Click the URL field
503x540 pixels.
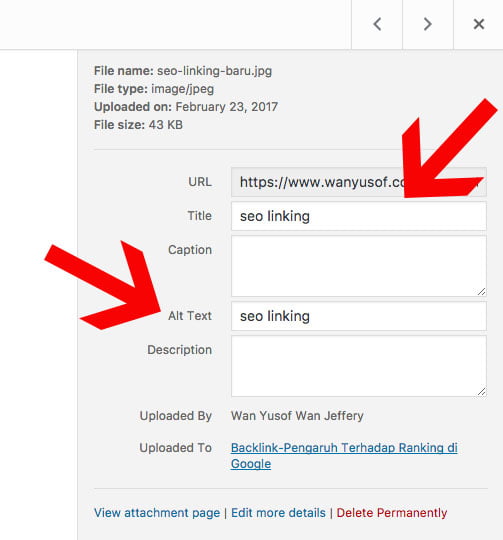pyautogui.click(x=359, y=182)
